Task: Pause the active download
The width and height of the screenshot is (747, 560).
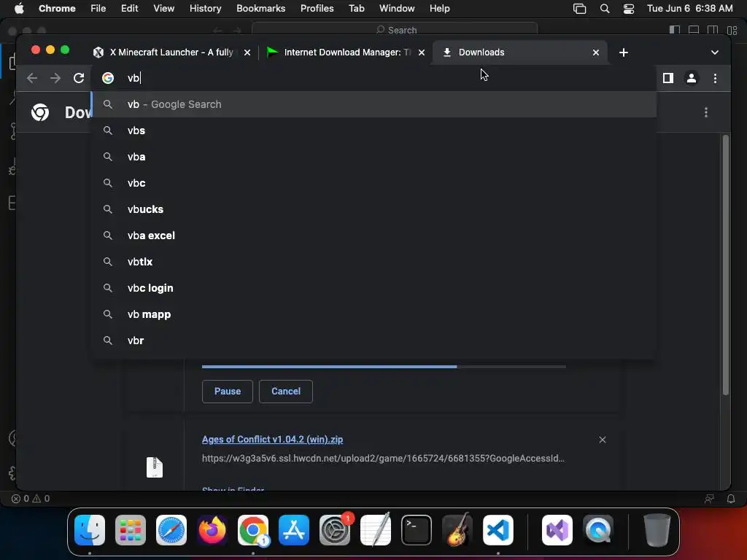Action: (x=228, y=392)
